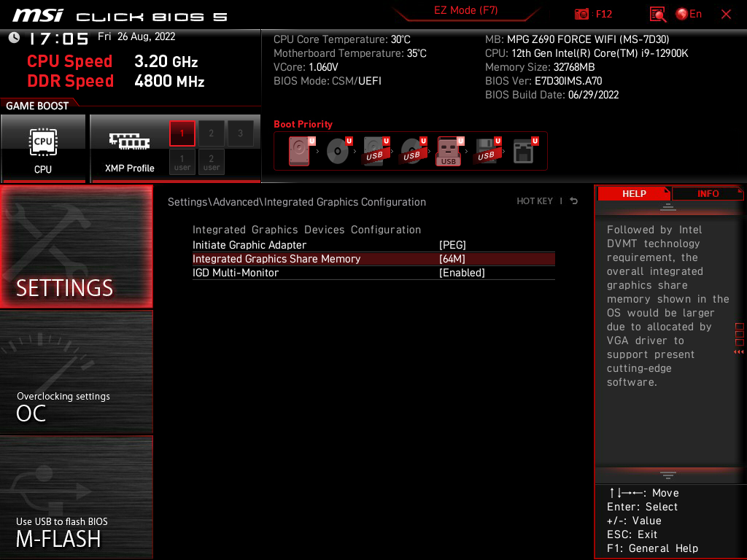
Task: Click the clock icon beside the time
Action: pos(15,38)
